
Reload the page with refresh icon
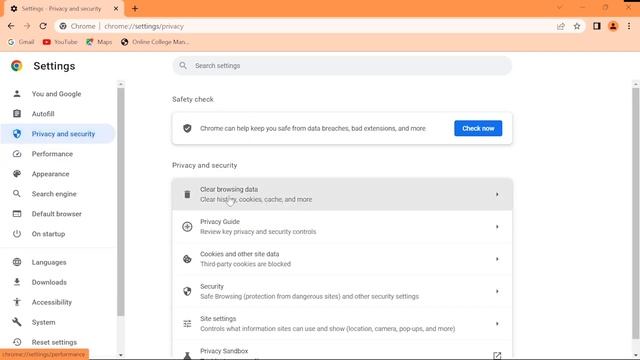tap(43, 26)
